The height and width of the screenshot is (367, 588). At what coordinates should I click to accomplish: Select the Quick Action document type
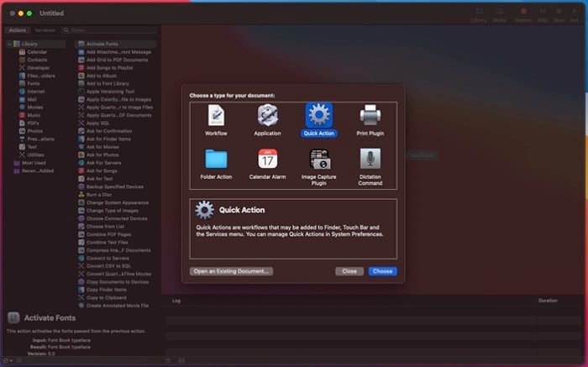318,121
